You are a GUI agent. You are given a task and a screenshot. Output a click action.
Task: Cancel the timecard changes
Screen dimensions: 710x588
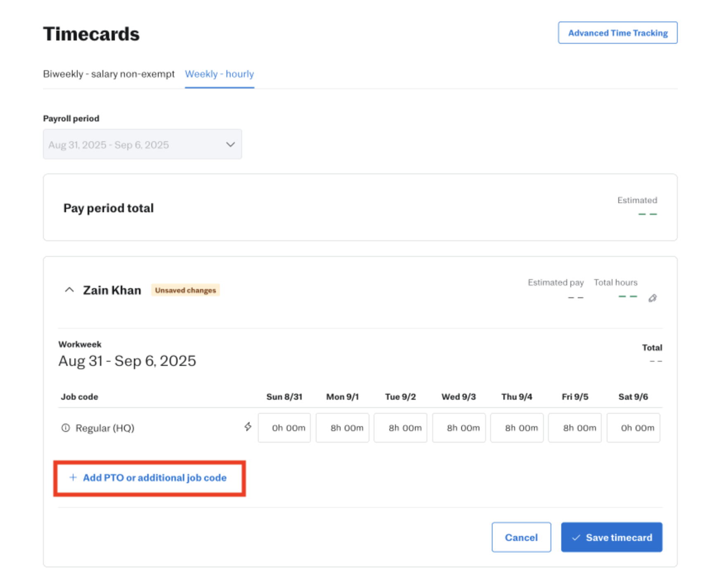521,537
